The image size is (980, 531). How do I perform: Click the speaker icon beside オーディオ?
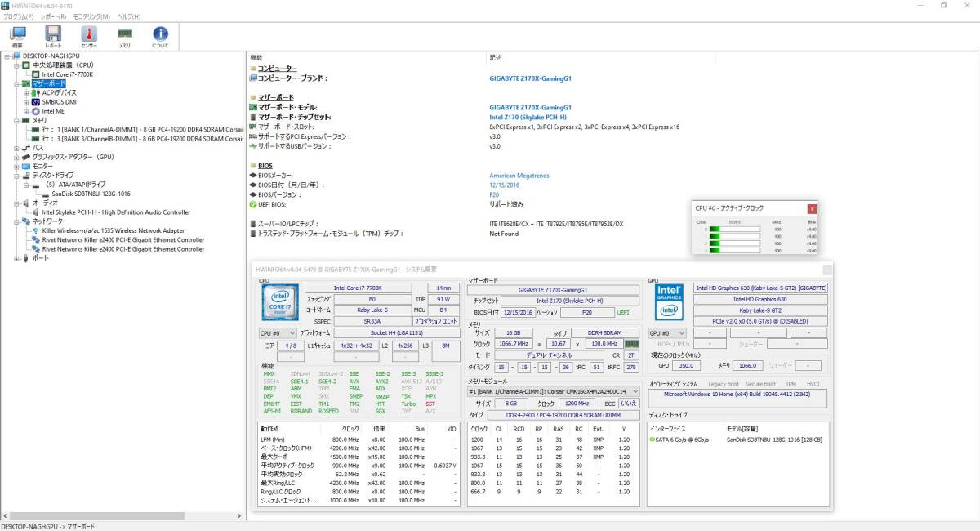[x=27, y=203]
